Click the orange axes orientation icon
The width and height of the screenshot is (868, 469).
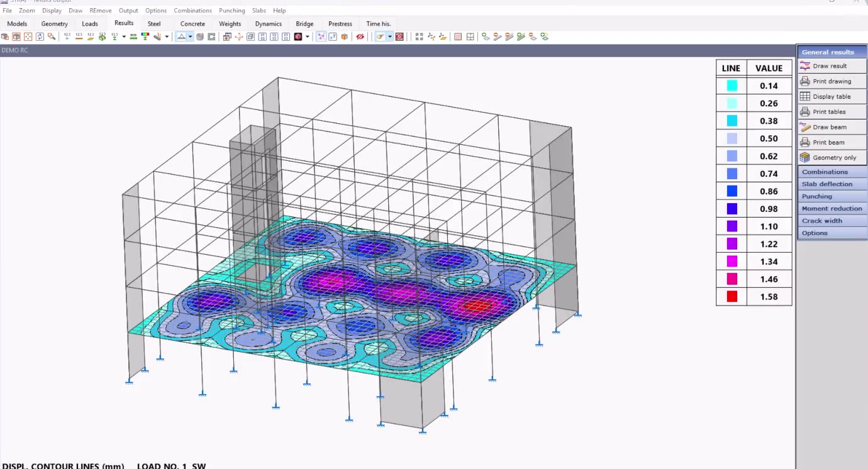[239, 36]
